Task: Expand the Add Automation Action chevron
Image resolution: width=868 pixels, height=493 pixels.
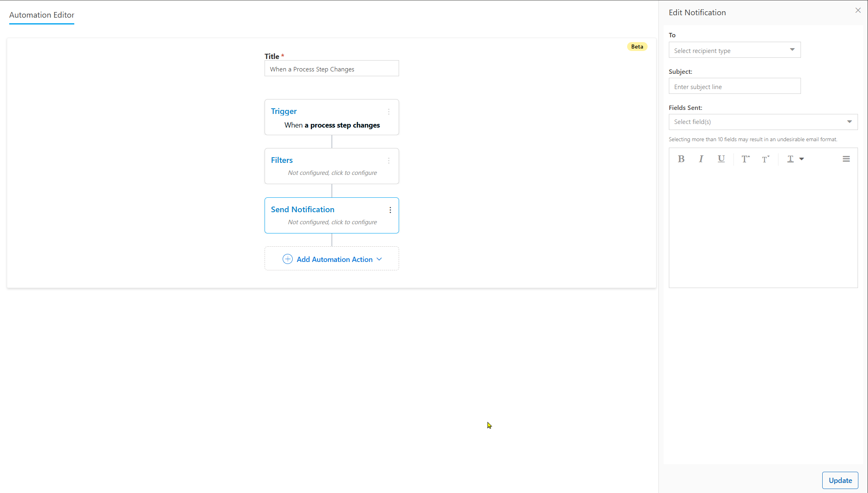Action: point(379,259)
